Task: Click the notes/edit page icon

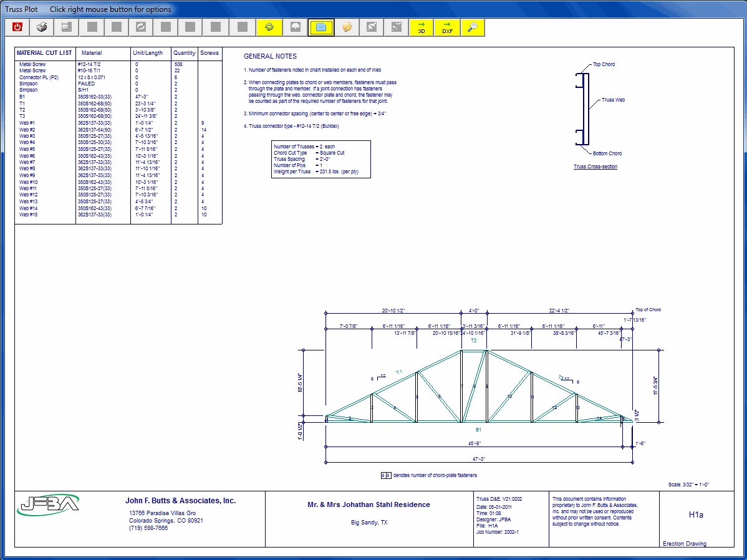Action: 347,27
